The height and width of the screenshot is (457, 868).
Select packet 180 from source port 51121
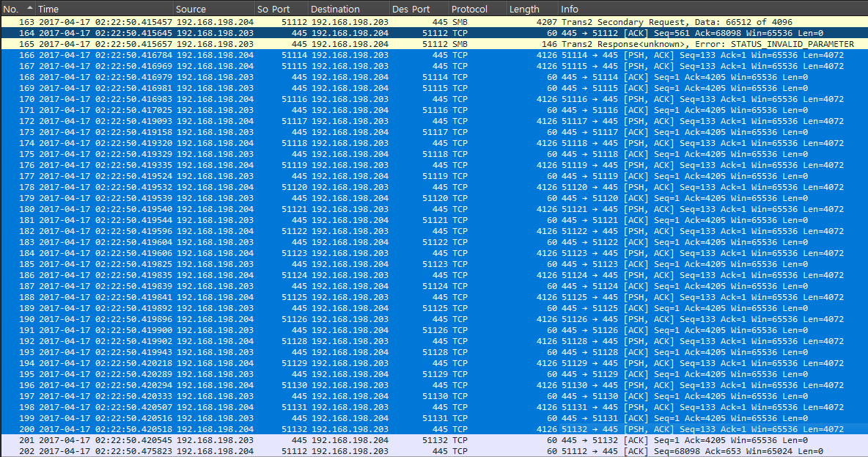click(x=433, y=209)
